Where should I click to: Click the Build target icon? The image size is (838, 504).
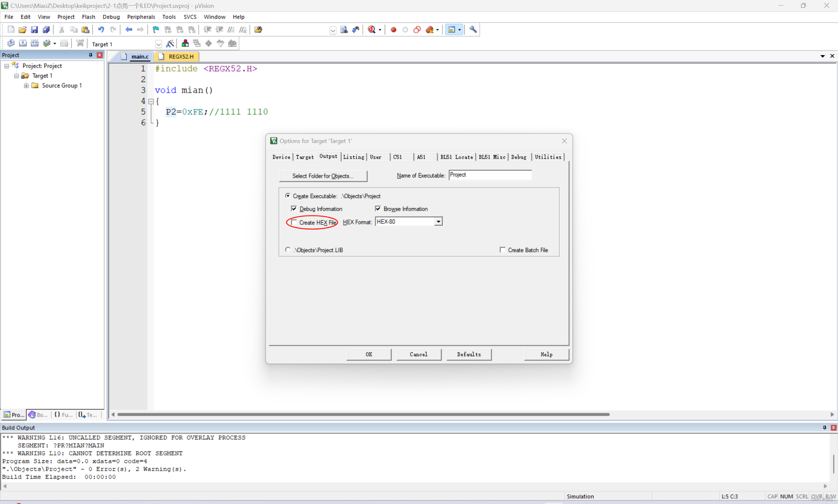[x=23, y=43]
